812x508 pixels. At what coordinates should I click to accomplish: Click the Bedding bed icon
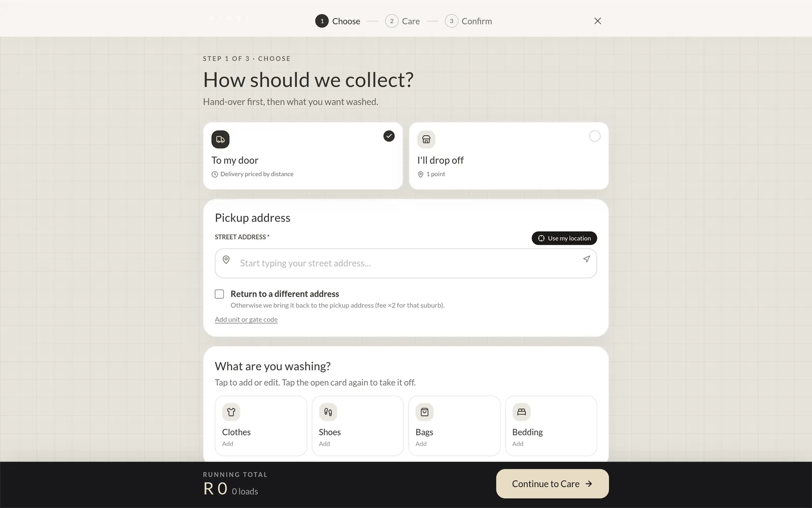pos(521,412)
